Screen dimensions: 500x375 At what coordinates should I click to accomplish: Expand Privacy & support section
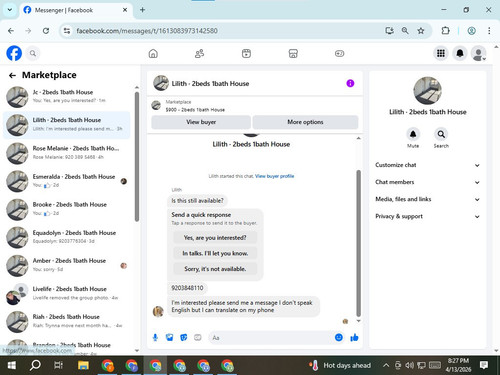click(x=428, y=216)
